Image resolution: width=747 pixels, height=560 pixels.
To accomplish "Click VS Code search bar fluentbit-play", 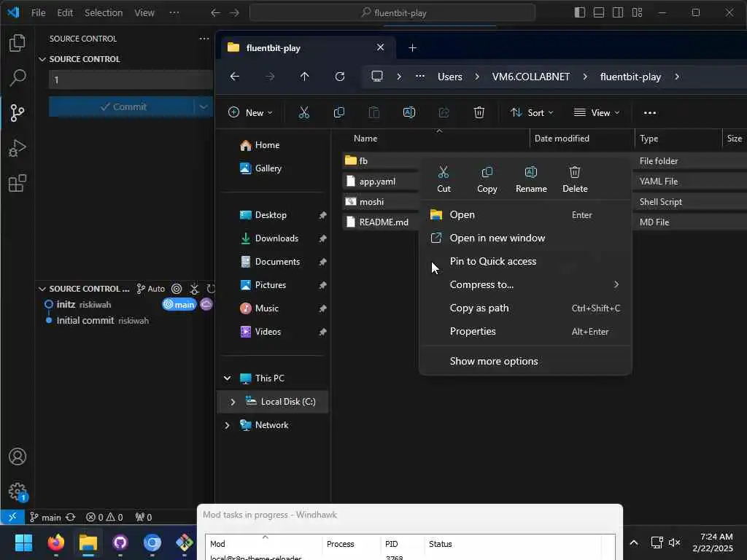I will (392, 13).
